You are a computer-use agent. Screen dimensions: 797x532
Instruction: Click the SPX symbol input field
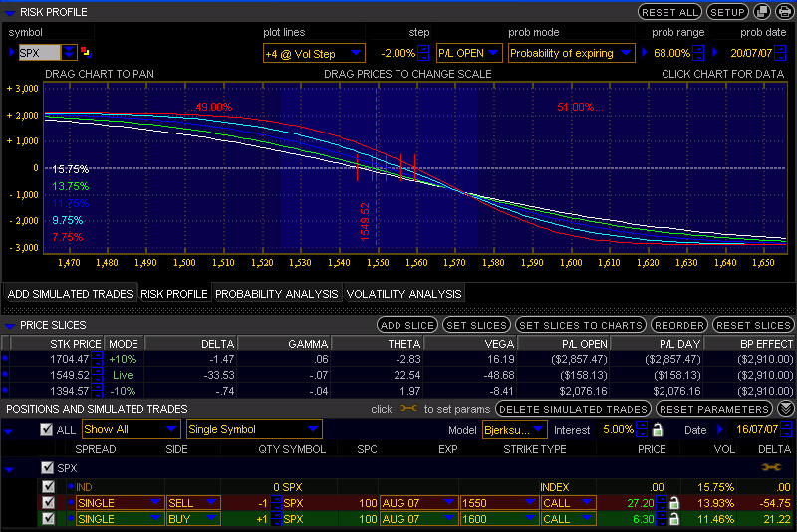40,52
